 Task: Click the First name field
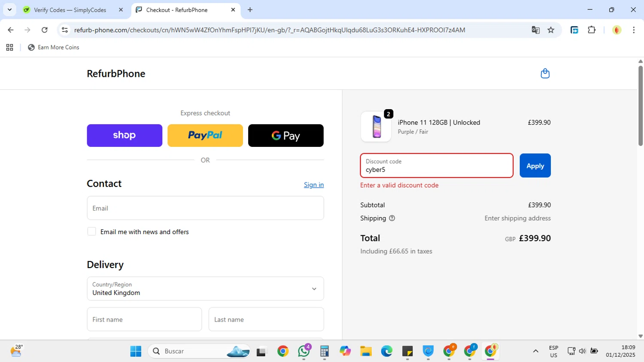click(x=144, y=319)
